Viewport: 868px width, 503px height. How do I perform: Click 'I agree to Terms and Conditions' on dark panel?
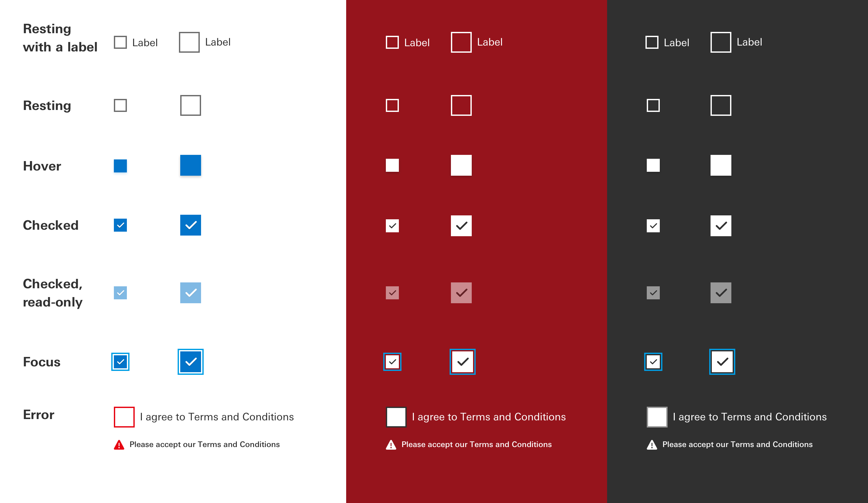750,417
